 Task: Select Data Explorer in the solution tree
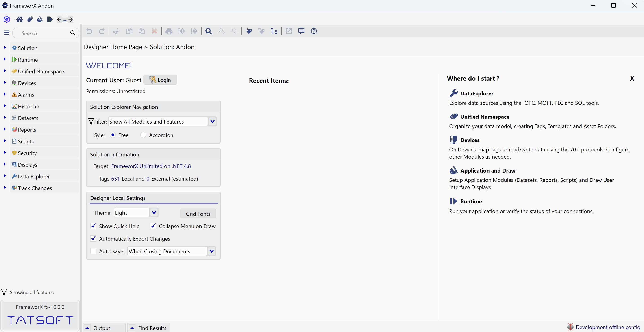point(44,176)
